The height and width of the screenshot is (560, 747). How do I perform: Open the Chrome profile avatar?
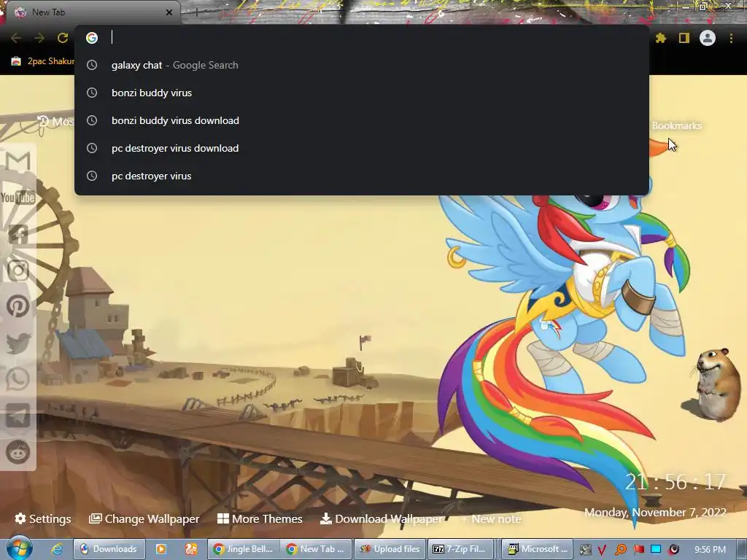pos(708,38)
